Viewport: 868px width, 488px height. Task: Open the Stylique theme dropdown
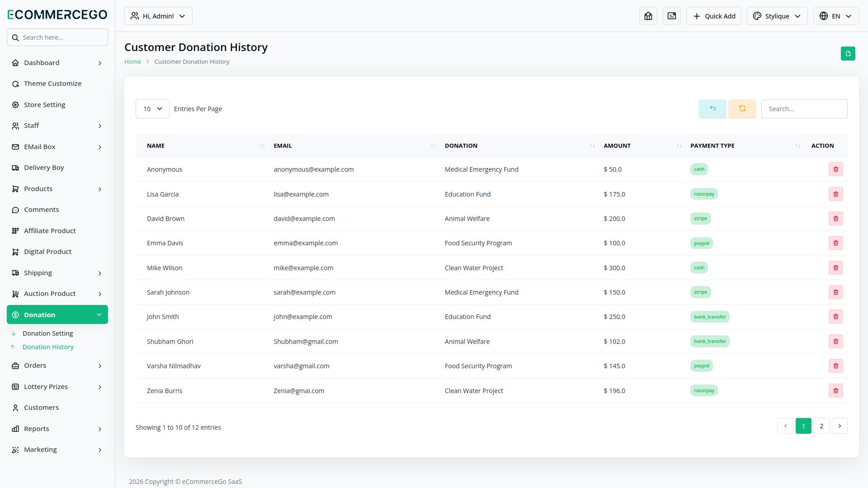pos(777,16)
